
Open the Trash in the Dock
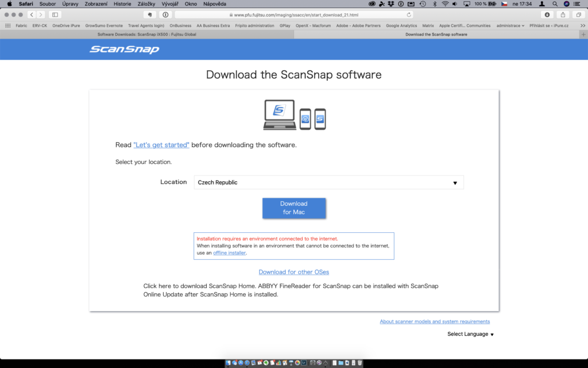359,363
